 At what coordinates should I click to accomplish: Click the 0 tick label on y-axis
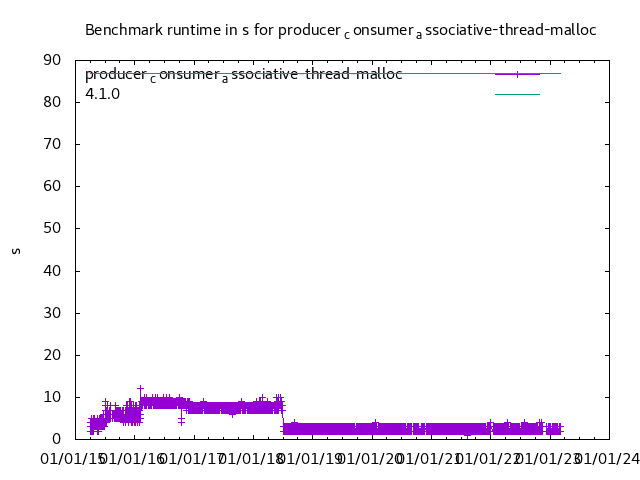click(57, 439)
